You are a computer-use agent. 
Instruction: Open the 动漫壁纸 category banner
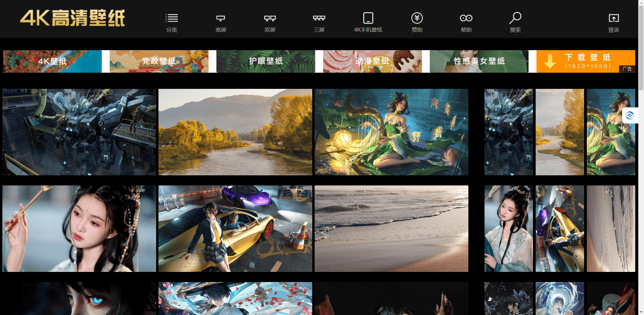(372, 61)
